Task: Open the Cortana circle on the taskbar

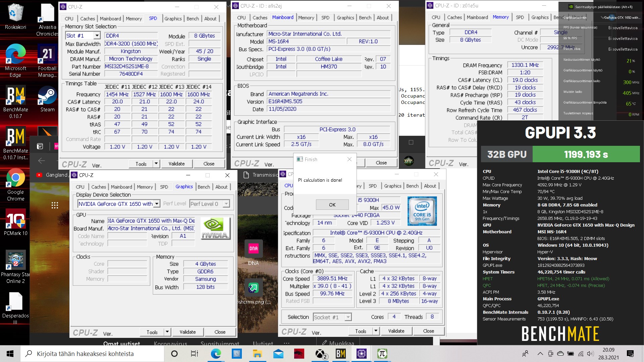Action: point(174,354)
